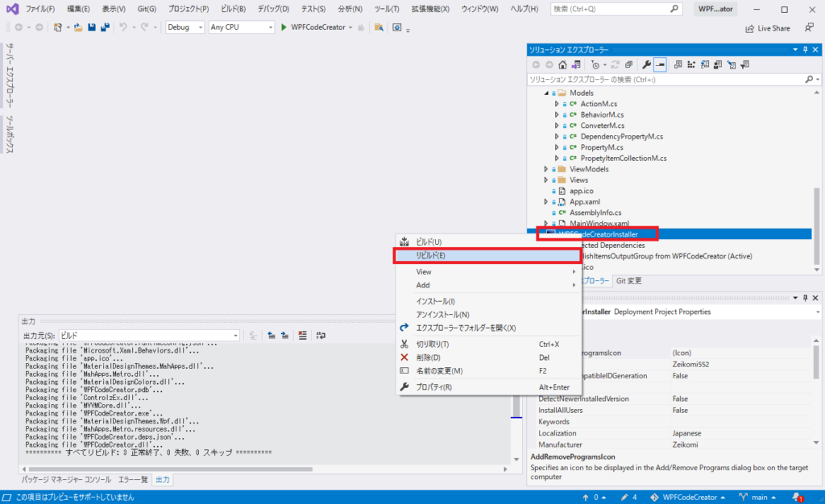Click the feedback icon beside Live Share
825x504 pixels.
(x=809, y=28)
